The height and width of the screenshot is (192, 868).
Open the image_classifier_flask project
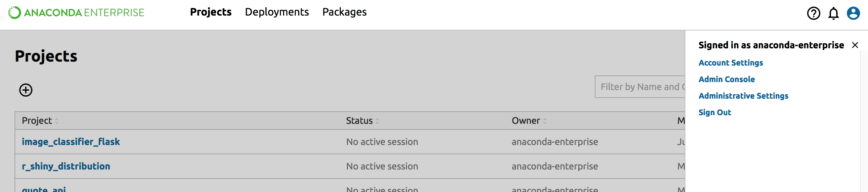coord(71,142)
